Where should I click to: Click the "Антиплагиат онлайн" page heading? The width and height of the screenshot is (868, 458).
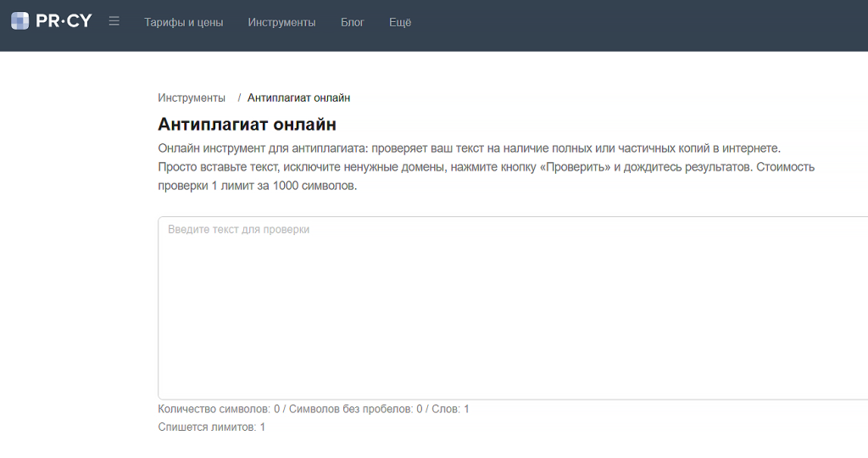pos(247,124)
